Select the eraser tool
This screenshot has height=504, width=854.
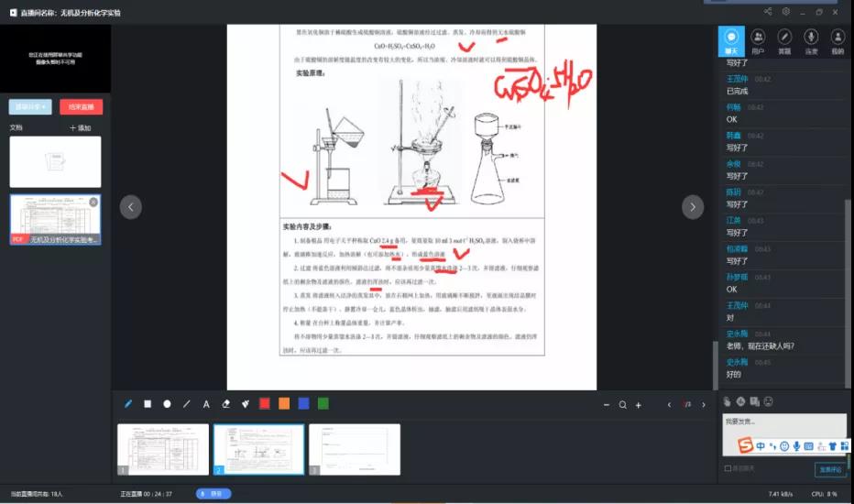tap(226, 404)
